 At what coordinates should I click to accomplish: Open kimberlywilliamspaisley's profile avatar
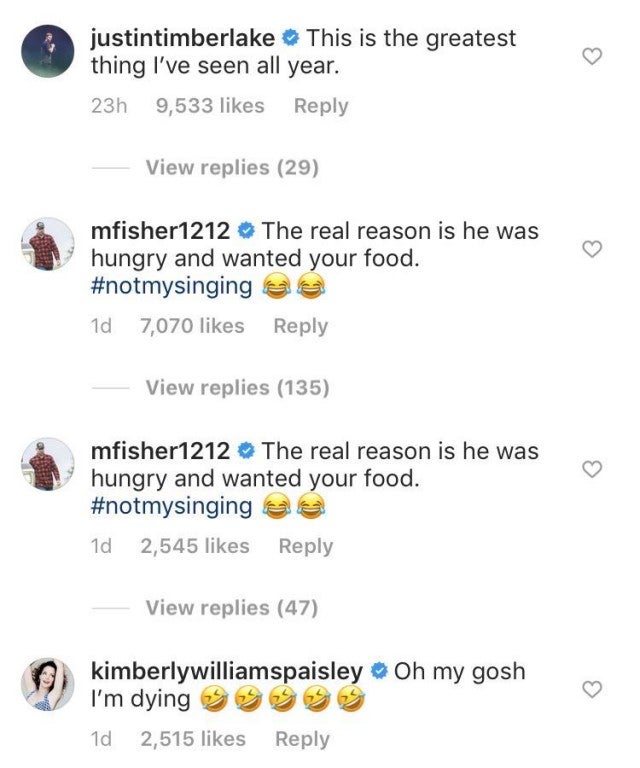click(x=46, y=684)
